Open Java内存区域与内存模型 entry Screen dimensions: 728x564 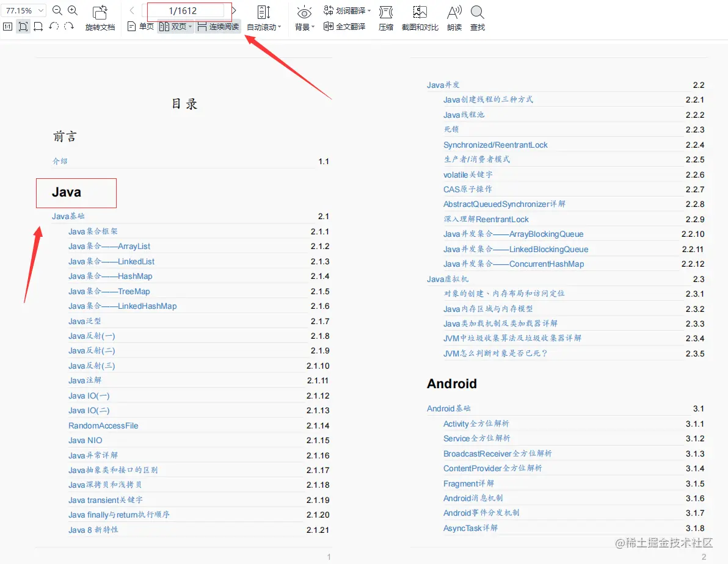pyautogui.click(x=488, y=309)
